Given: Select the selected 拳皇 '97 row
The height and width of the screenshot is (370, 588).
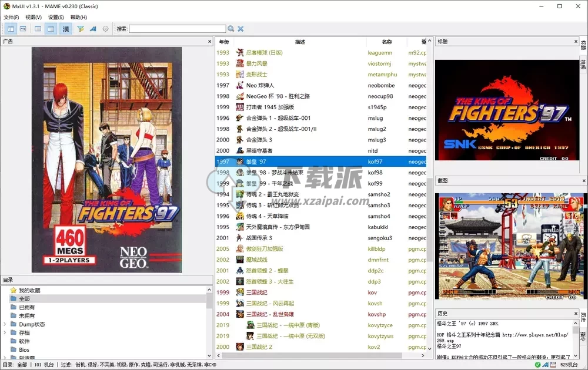Looking at the screenshot, I should click(x=320, y=162).
